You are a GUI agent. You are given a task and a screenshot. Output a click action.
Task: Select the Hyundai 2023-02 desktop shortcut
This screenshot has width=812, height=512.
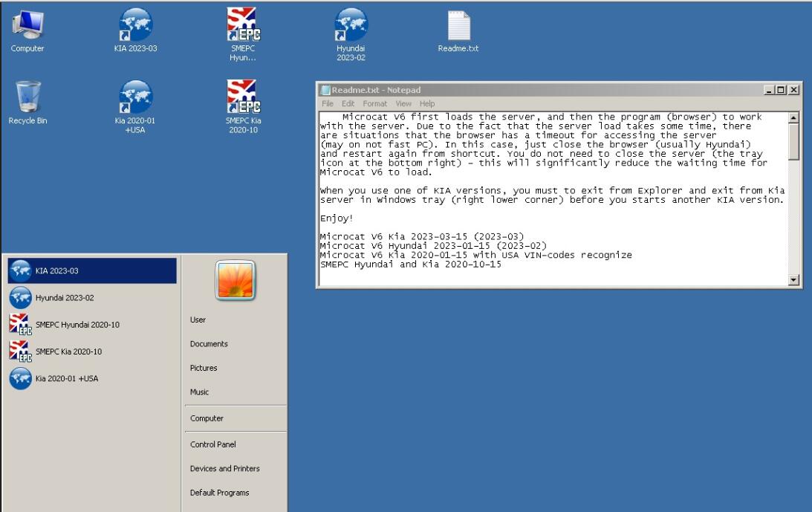[351, 35]
